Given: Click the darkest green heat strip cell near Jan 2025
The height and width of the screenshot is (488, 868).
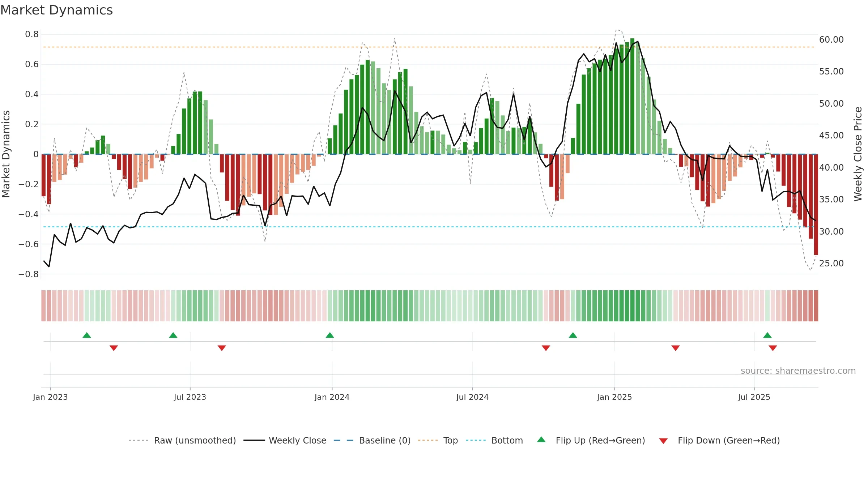Looking at the screenshot, I should [632, 306].
